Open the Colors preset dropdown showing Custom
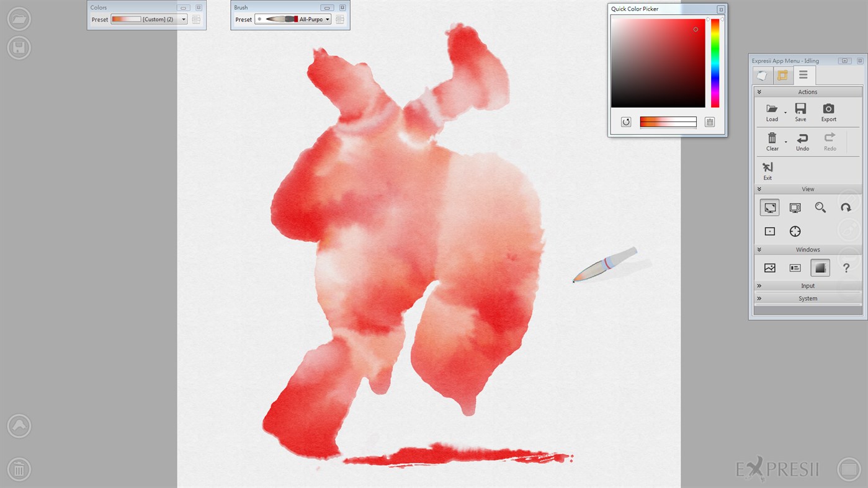Viewport: 868px width, 488px height. point(184,19)
